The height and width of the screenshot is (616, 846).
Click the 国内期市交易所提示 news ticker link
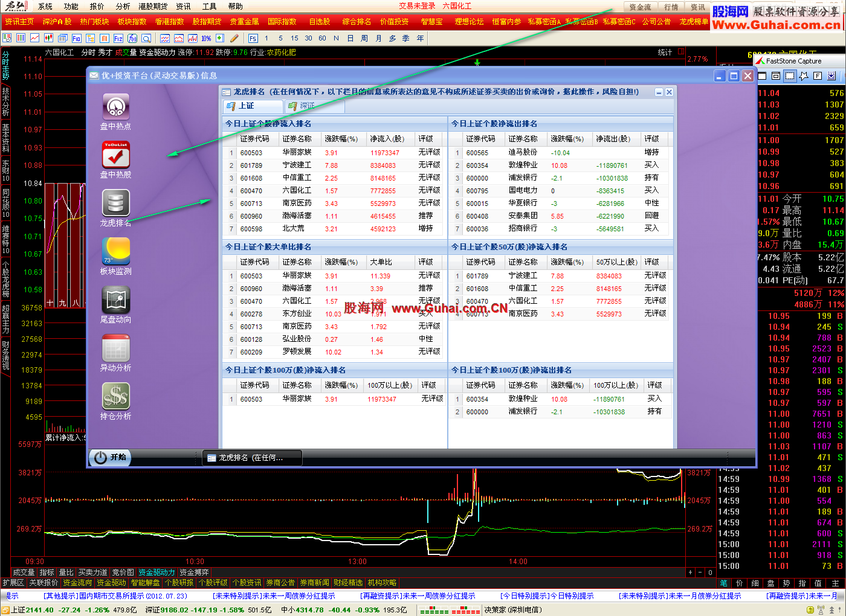[115, 596]
